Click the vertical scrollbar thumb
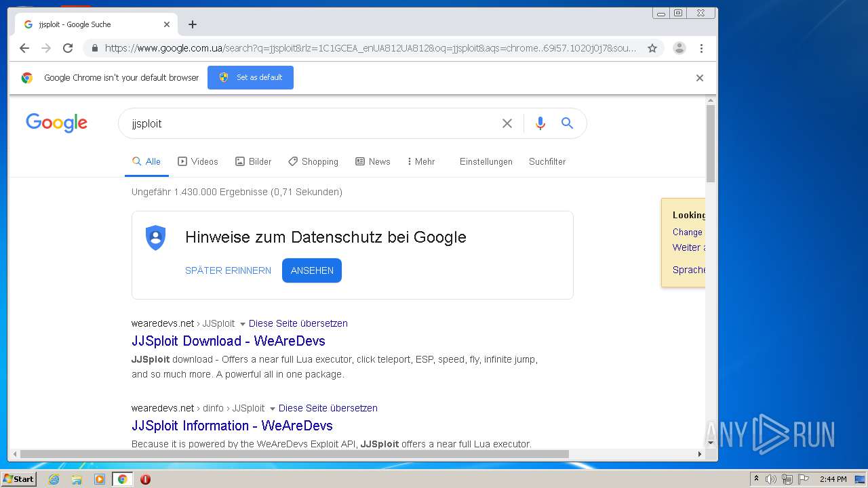Image resolution: width=868 pixels, height=488 pixels. click(711, 144)
